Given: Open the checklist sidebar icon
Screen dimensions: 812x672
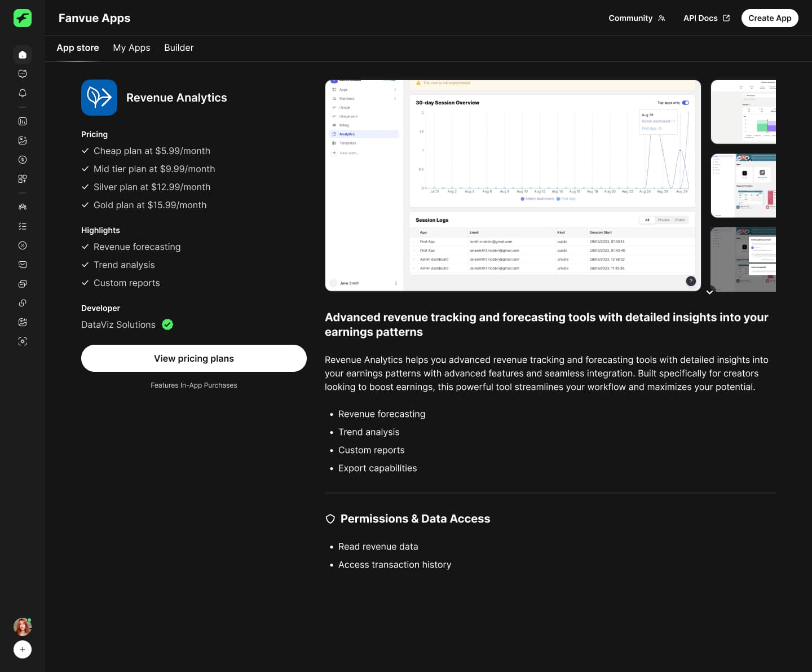Looking at the screenshot, I should point(23,226).
